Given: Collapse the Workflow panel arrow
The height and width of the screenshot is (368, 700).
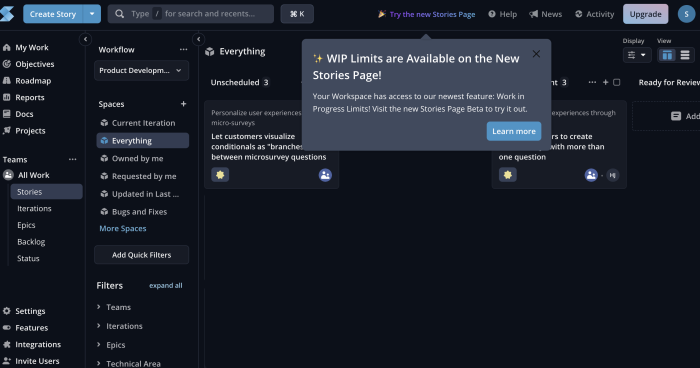Looking at the screenshot, I should [x=199, y=39].
